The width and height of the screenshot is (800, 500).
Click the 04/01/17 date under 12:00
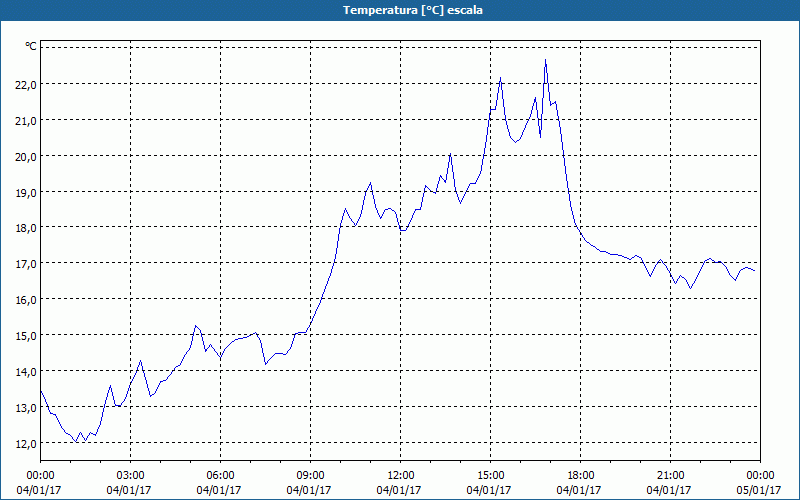click(399, 490)
